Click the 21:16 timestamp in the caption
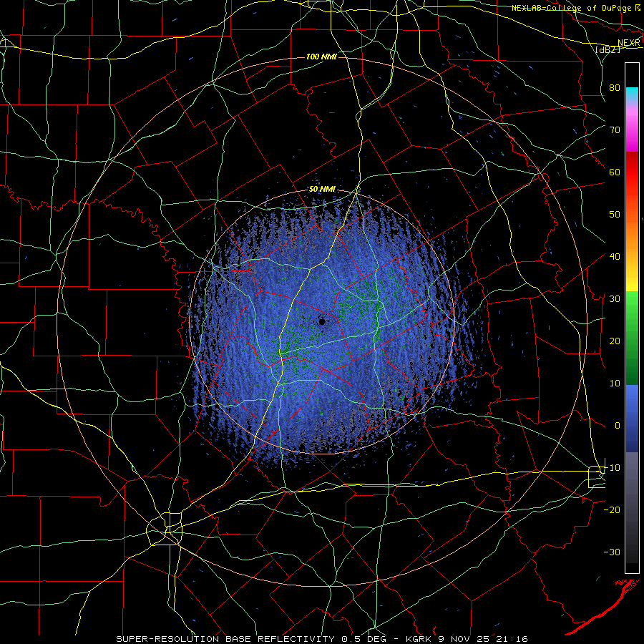 (513, 639)
